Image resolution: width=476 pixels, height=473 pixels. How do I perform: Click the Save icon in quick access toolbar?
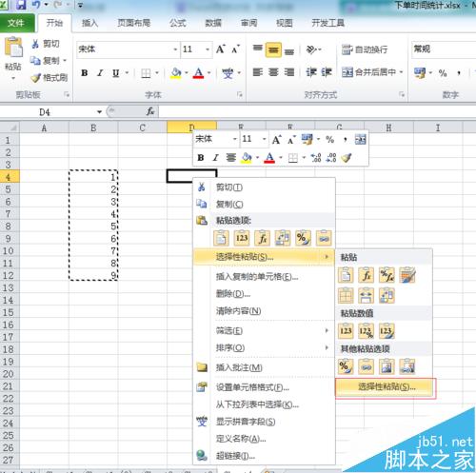click(x=21, y=5)
